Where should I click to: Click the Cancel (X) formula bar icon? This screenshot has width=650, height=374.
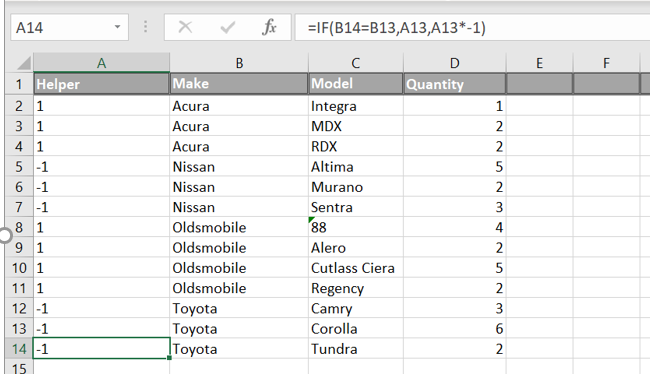pyautogui.click(x=185, y=27)
